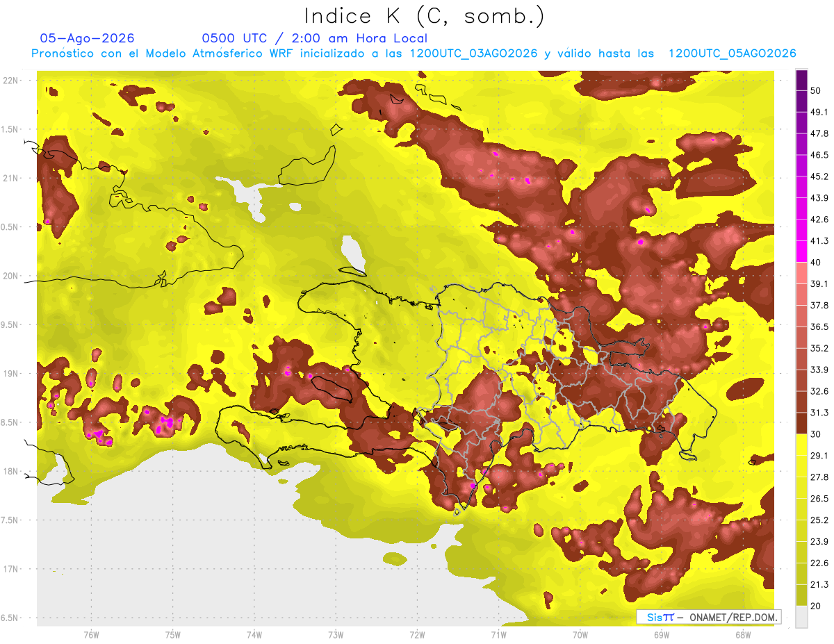
Task: Click the '70W' longitude axis label
Action: (x=580, y=635)
